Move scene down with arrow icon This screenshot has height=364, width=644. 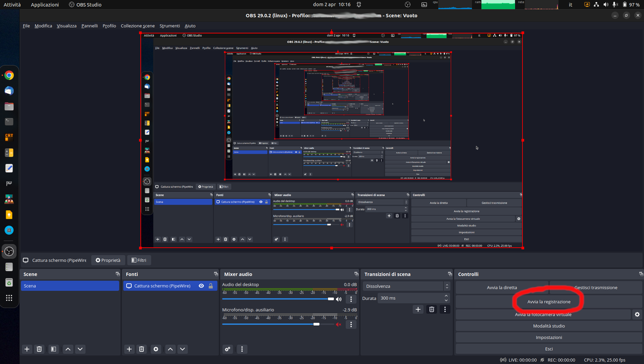(80, 349)
